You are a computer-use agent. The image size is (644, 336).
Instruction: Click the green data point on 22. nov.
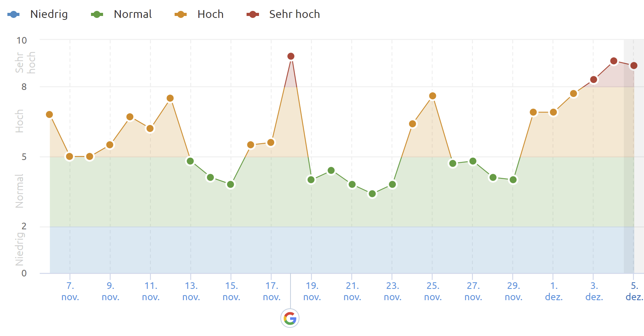(x=372, y=194)
